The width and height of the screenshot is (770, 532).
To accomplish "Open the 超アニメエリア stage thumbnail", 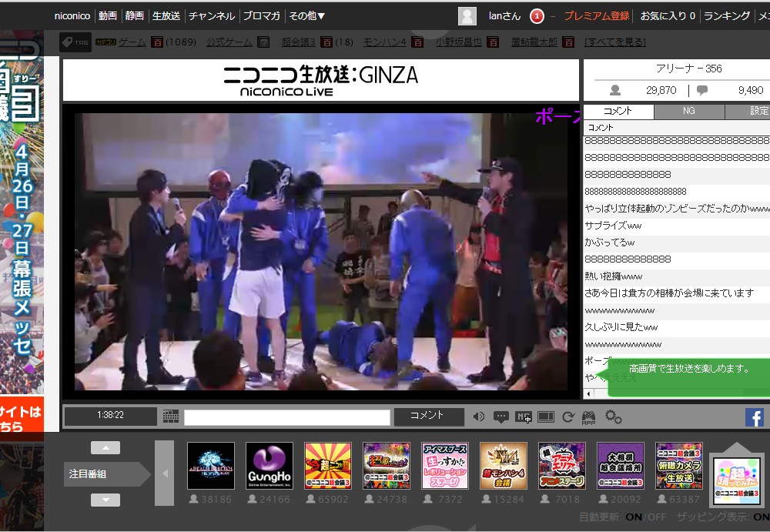I will [562, 466].
